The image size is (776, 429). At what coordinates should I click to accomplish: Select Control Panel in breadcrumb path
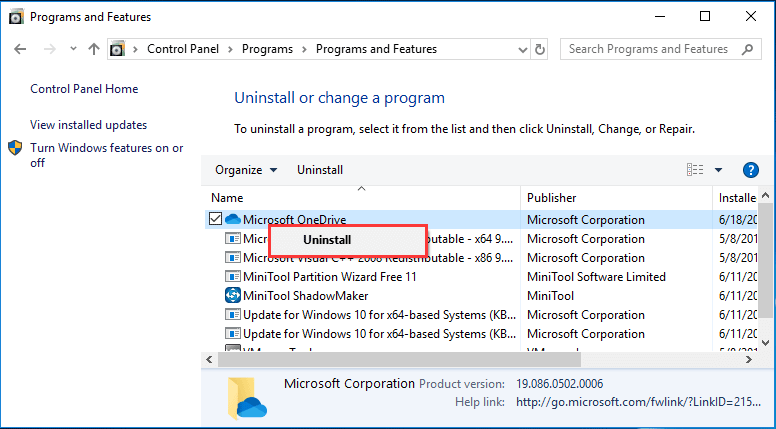click(x=183, y=49)
